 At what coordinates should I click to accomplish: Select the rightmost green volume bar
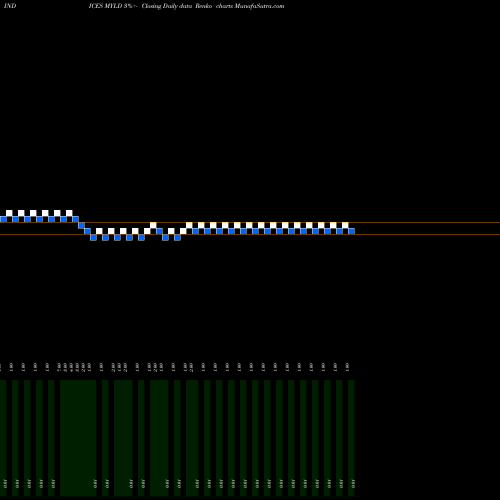(x=351, y=438)
